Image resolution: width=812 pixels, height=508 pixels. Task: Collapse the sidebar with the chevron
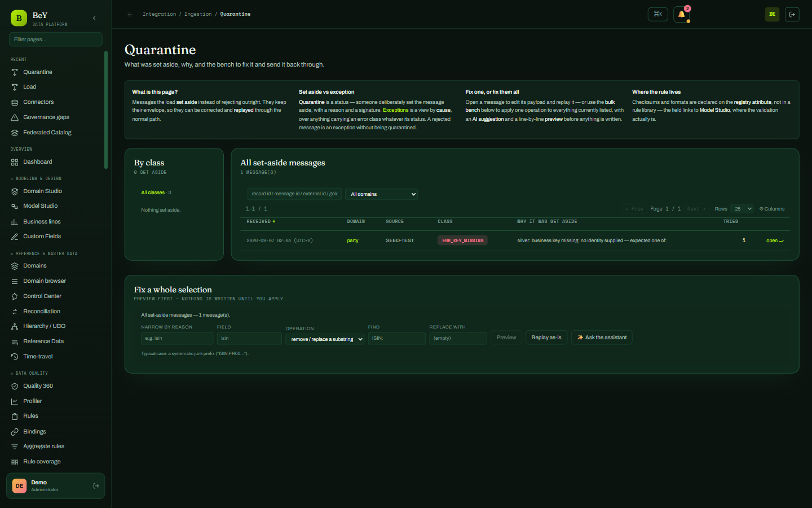(94, 18)
